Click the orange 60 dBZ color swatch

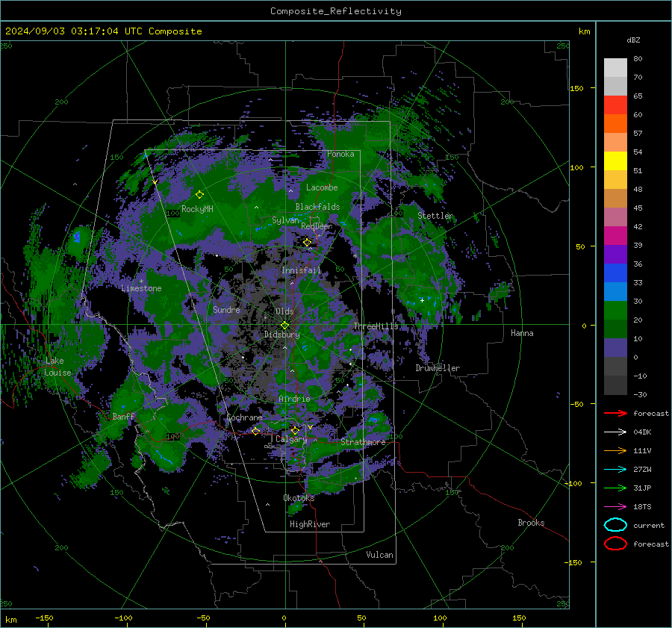point(615,123)
